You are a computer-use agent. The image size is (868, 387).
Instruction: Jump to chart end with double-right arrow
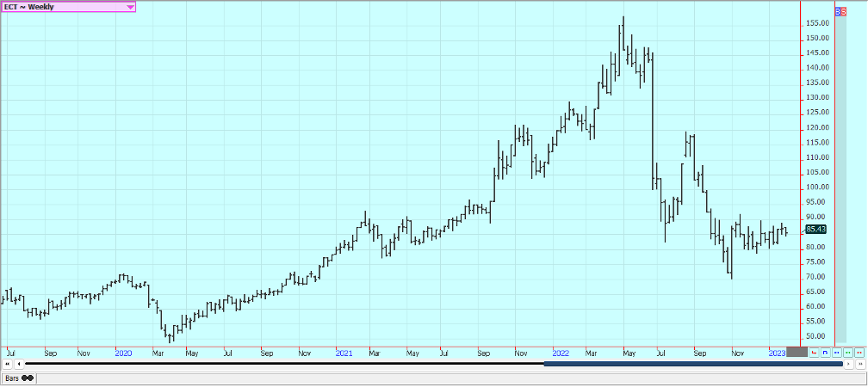860,365
